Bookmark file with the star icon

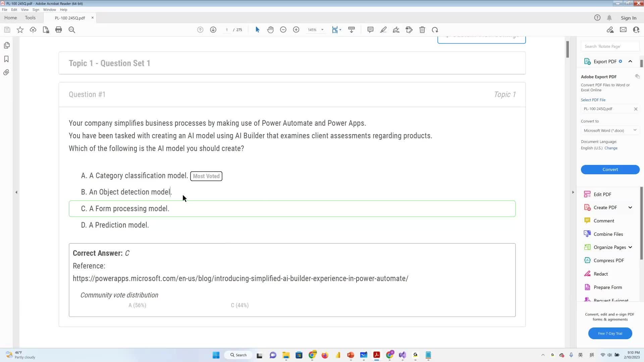[20, 30]
